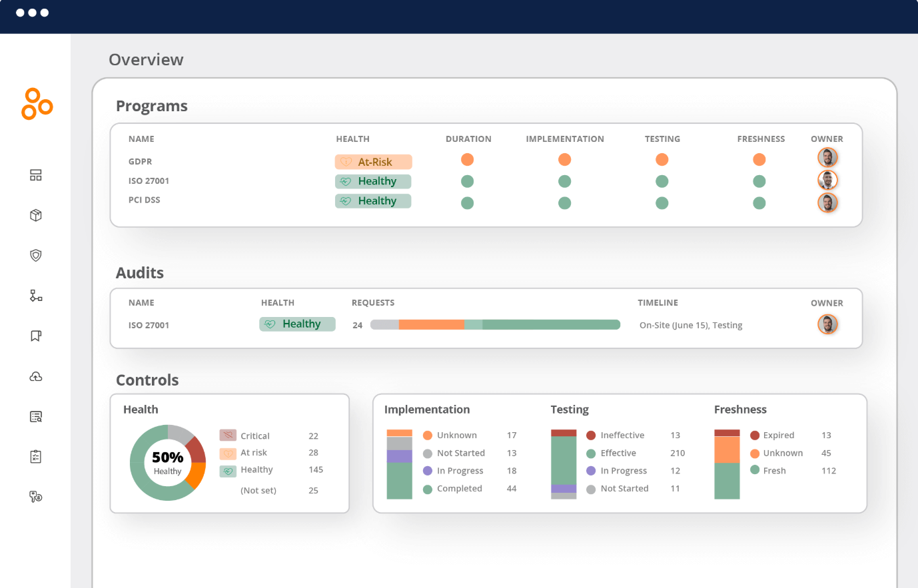Image resolution: width=918 pixels, height=588 pixels.
Task: Open the dashboard grid icon in sidebar
Action: pos(35,174)
